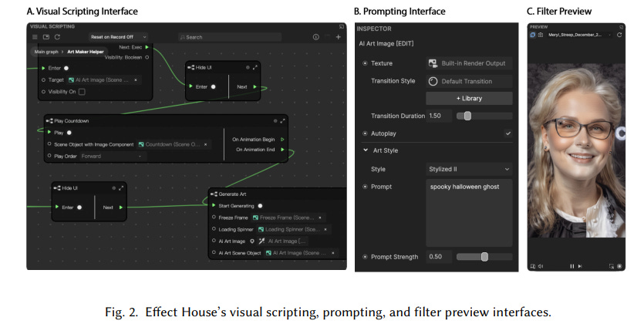Click the settings dot on the Play Countdown node
The image size is (644, 324).
pyautogui.click(x=275, y=121)
